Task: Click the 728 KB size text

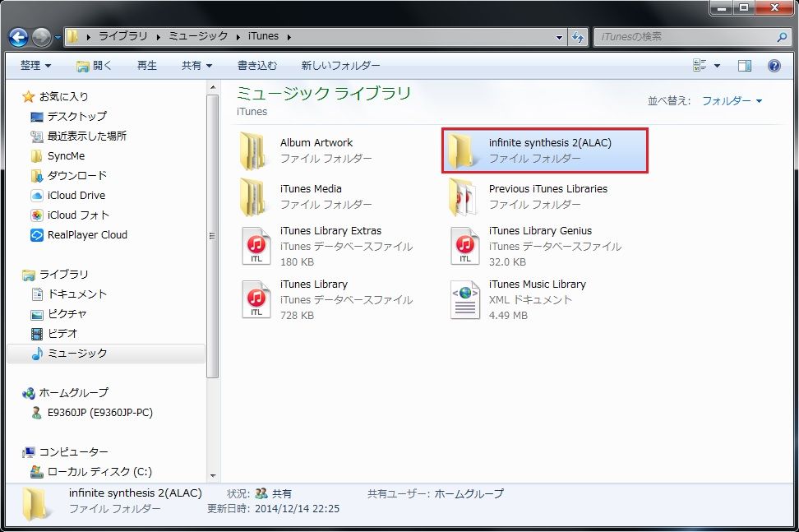Action: [x=297, y=316]
